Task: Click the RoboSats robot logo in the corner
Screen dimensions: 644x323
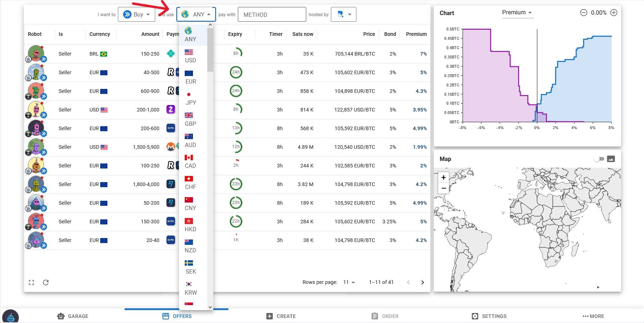Action: tap(11, 316)
